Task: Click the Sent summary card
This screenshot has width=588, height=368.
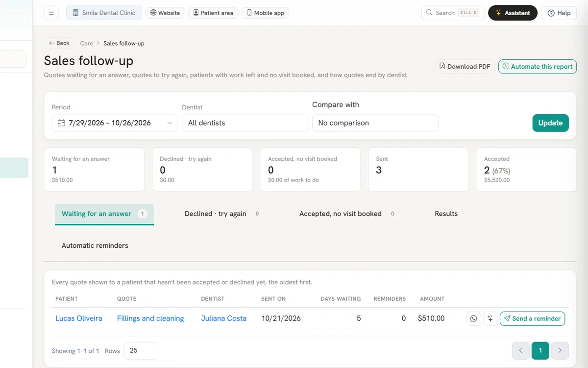Action: (x=418, y=169)
